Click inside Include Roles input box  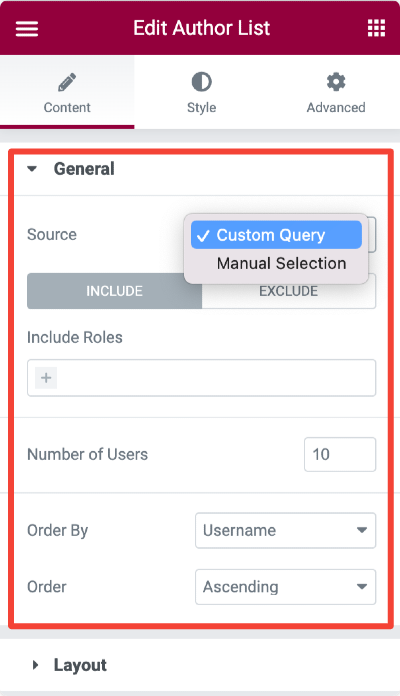pyautogui.click(x=202, y=378)
